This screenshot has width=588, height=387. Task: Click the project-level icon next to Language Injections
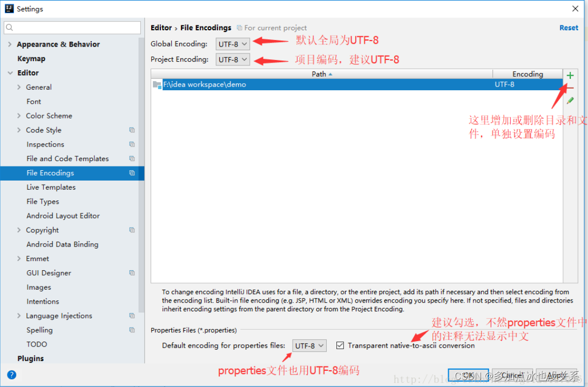[132, 316]
